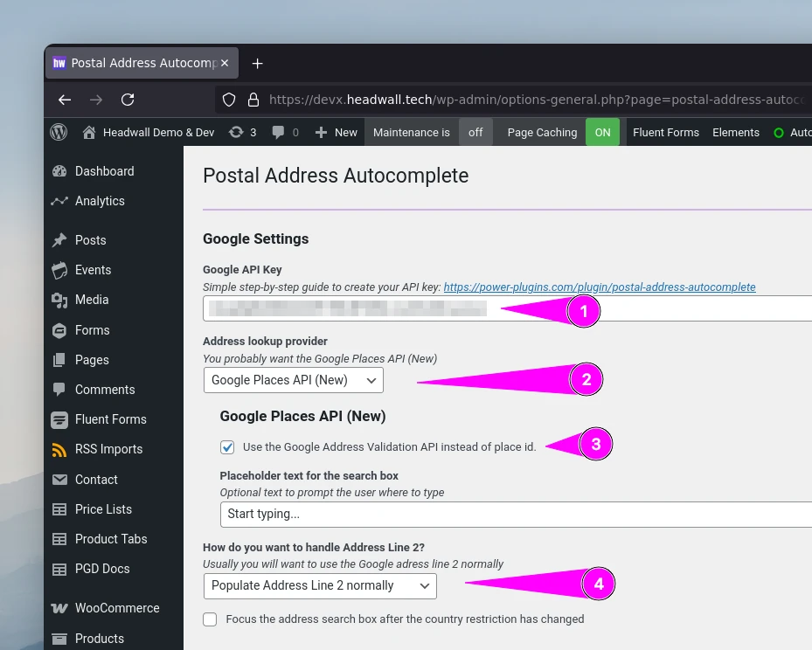812x650 pixels.
Task: Open Analytics menu item
Action: coord(100,201)
